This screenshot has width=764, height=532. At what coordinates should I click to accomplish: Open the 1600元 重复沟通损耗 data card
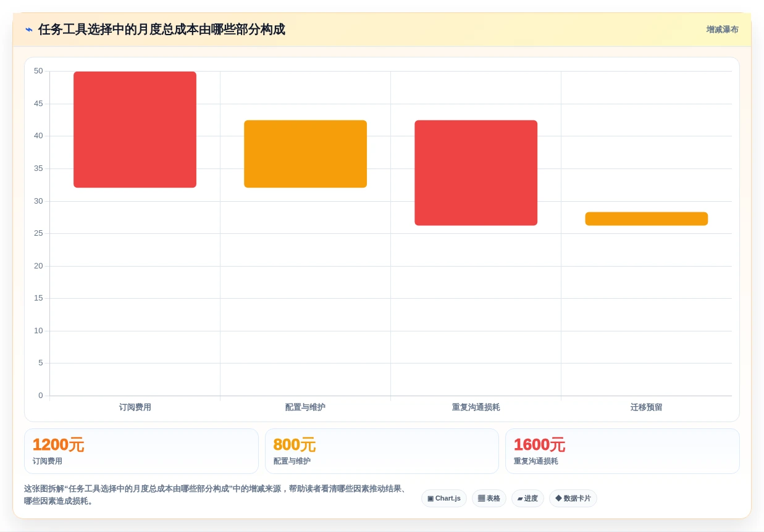click(x=623, y=451)
